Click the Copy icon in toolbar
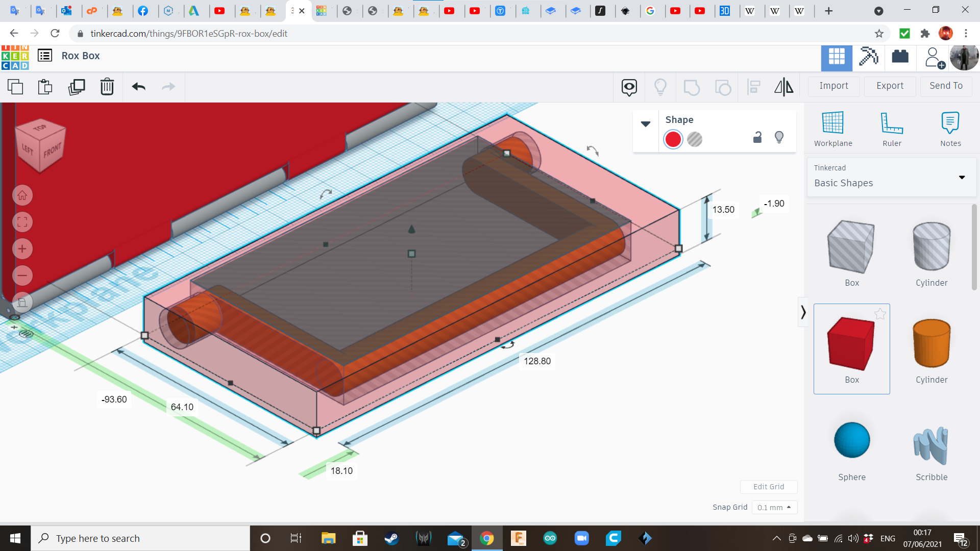980x551 pixels. click(x=15, y=87)
